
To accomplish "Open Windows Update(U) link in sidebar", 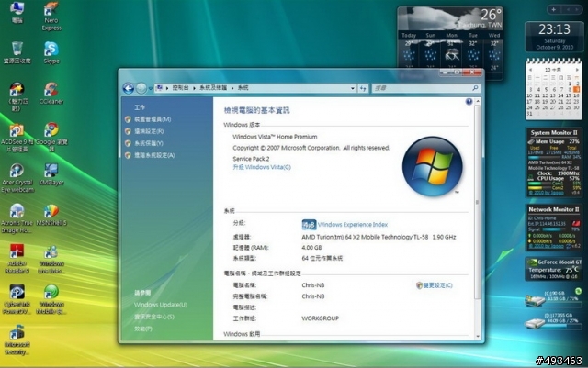I will point(161,305).
